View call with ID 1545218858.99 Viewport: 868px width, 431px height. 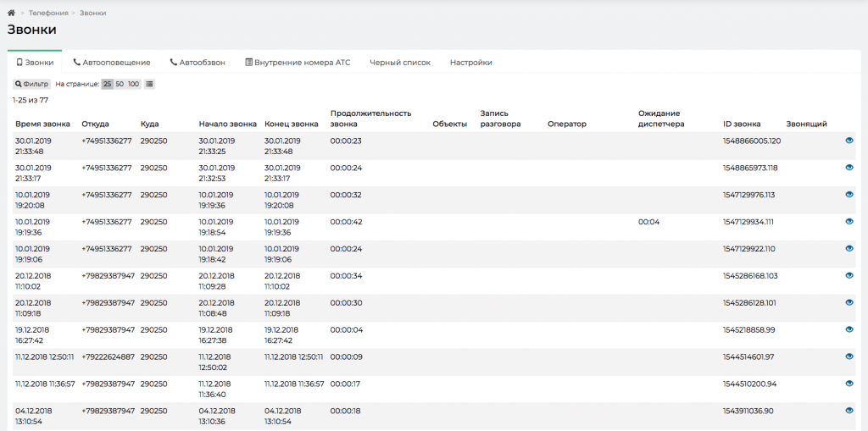click(849, 329)
